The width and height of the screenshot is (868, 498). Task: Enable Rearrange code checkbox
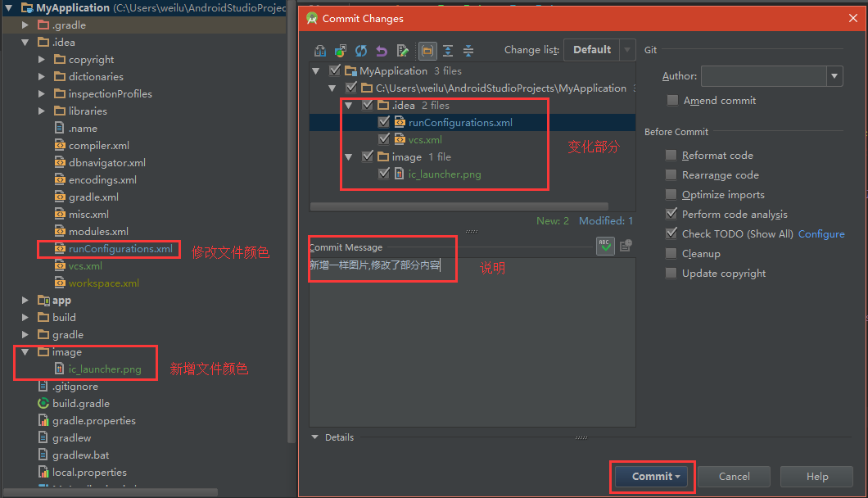coord(671,175)
